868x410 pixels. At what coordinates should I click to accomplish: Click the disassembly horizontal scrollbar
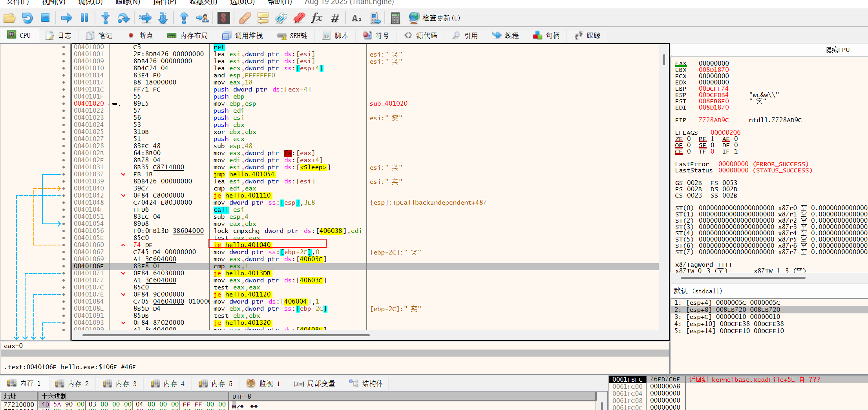click(226, 335)
